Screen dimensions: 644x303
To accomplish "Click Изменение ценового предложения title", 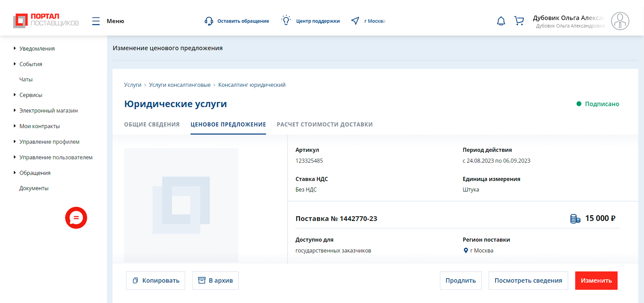I will (168, 48).
